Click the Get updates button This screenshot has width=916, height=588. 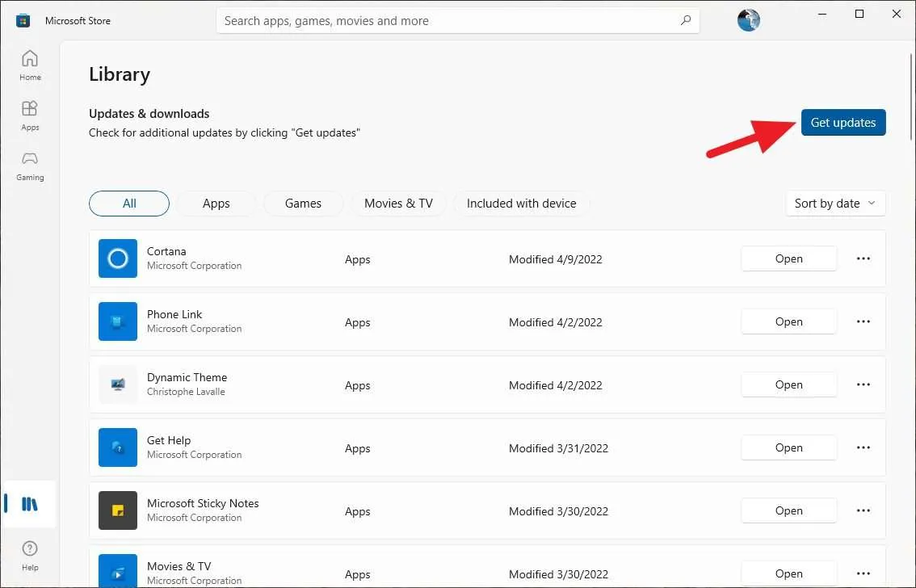pyautogui.click(x=843, y=123)
